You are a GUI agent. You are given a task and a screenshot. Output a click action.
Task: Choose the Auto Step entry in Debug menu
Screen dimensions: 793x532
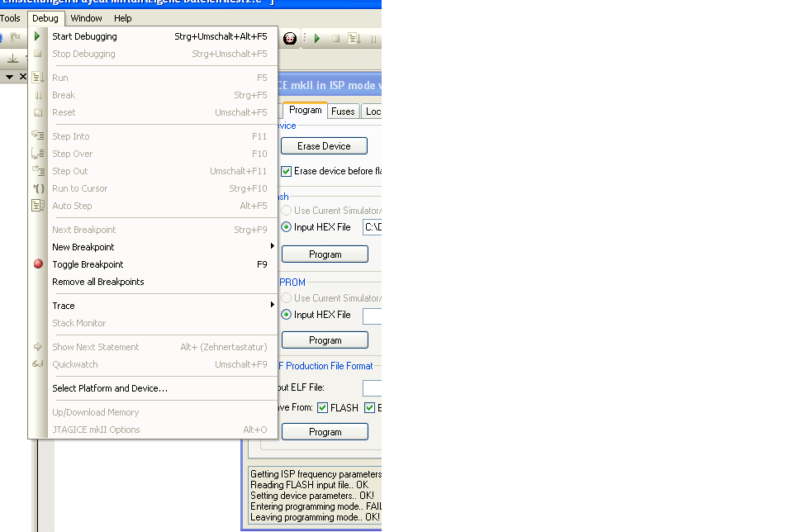point(153,206)
